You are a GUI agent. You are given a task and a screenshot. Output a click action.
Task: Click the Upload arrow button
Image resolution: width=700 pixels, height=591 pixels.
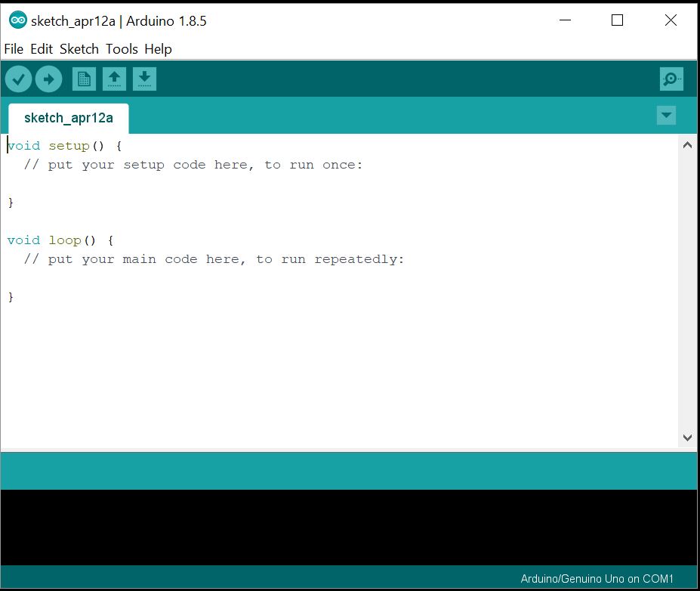click(x=48, y=79)
